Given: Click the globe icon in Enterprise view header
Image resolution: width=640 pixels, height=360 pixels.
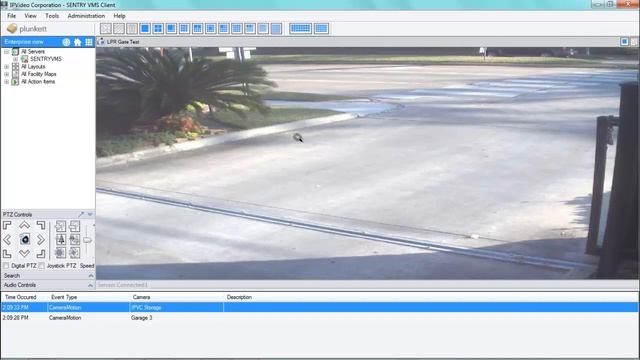Looking at the screenshot, I should [66, 42].
